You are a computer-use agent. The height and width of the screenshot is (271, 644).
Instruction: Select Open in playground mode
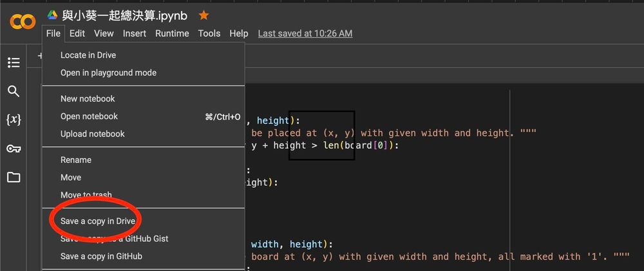[x=108, y=73]
